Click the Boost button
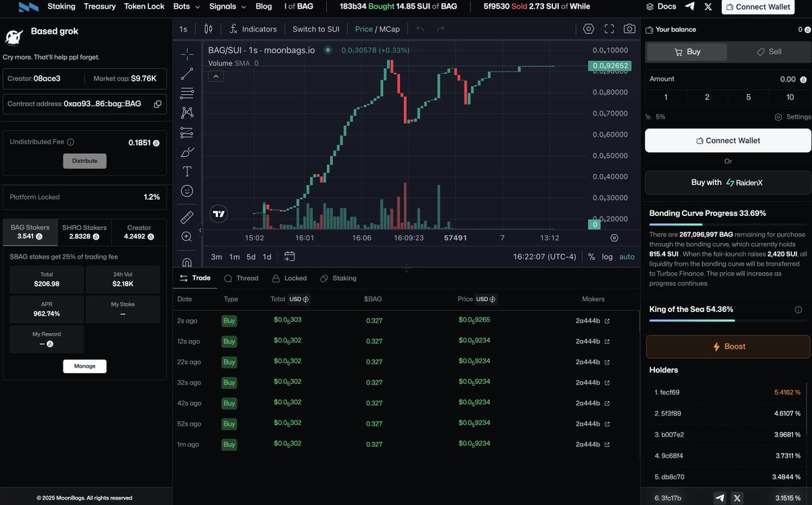The height and width of the screenshot is (505, 812). [728, 347]
